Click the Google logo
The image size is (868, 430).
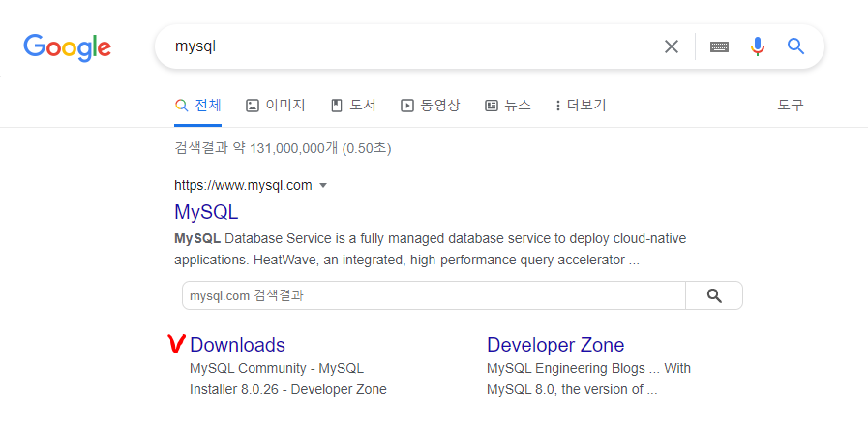point(67,47)
